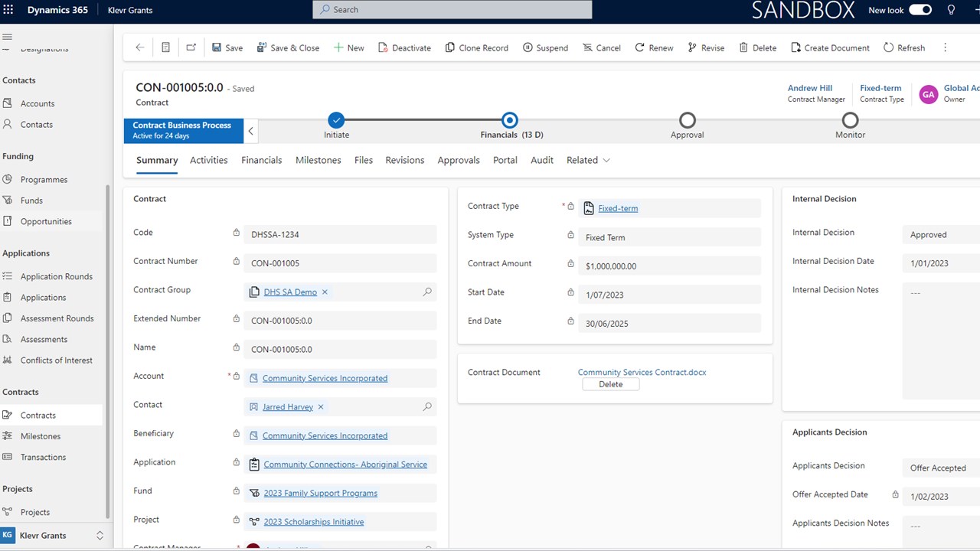Open Community Connections- Aboriginal Service application
This screenshot has width=980, height=551.
pyautogui.click(x=345, y=465)
